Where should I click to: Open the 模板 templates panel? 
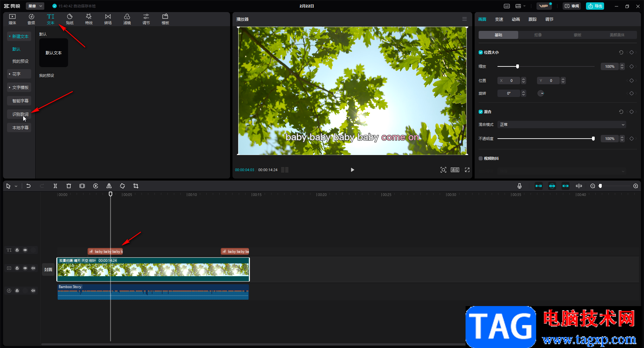[165, 19]
